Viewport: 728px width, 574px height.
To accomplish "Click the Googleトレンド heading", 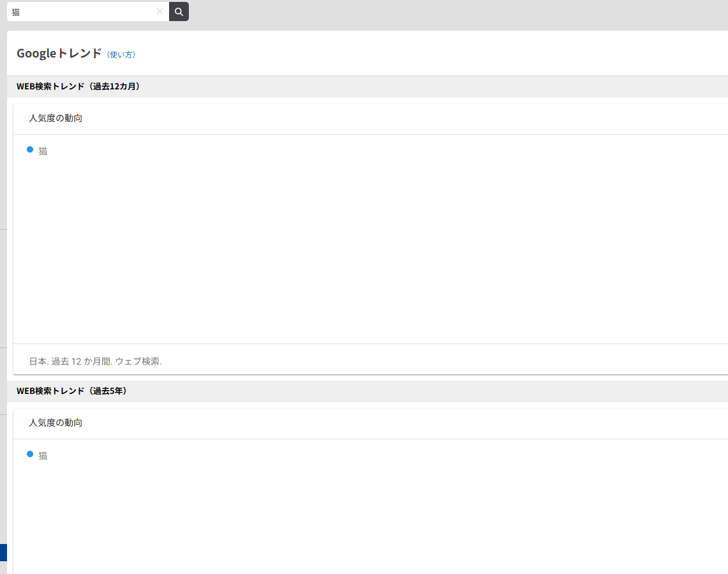I will pos(59,54).
